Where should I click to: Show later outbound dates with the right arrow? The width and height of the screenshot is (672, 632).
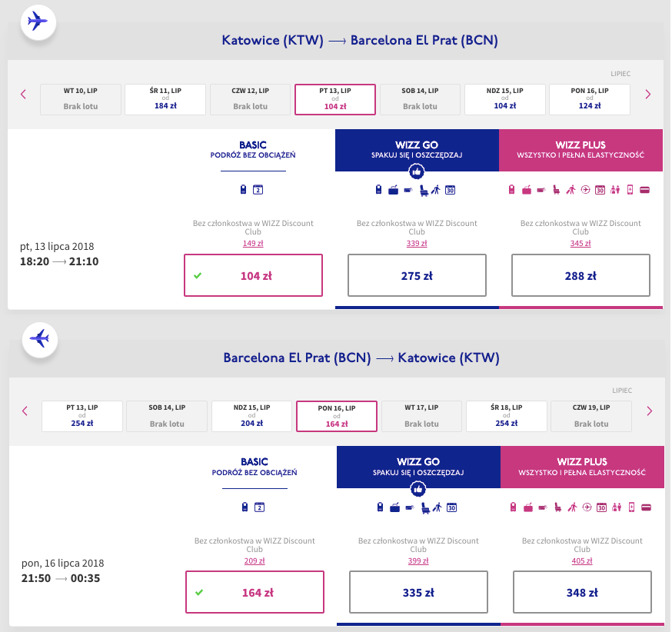648,95
